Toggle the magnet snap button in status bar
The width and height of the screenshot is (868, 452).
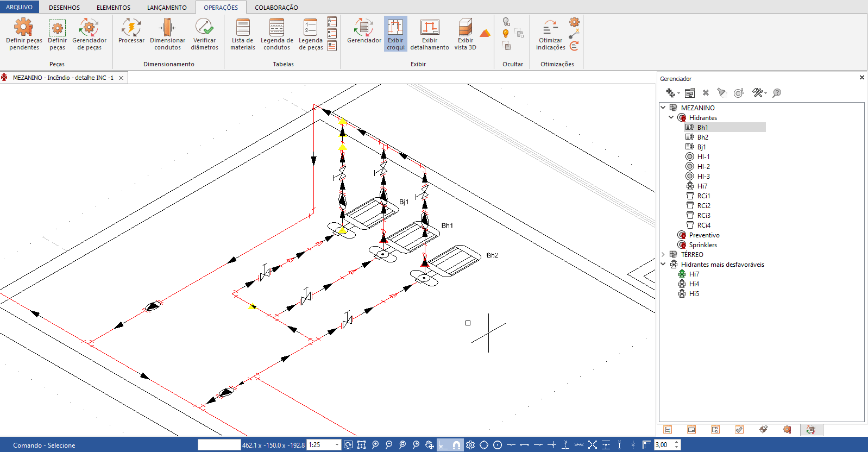[457, 445]
